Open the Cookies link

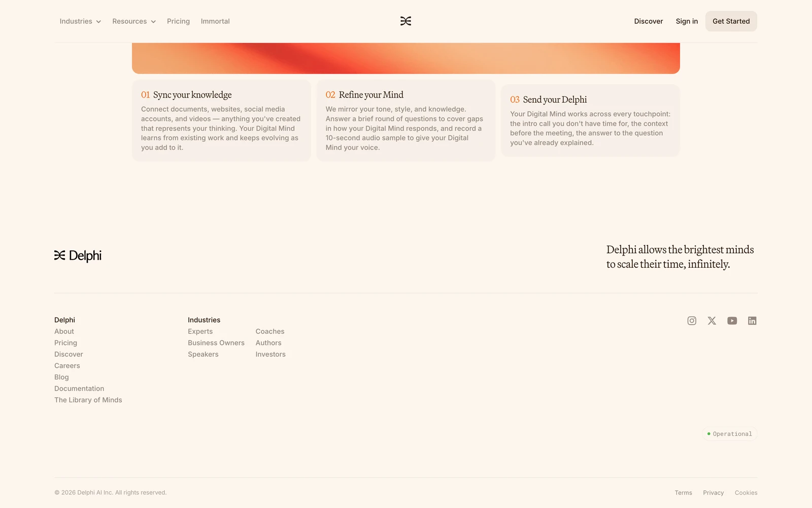click(746, 493)
